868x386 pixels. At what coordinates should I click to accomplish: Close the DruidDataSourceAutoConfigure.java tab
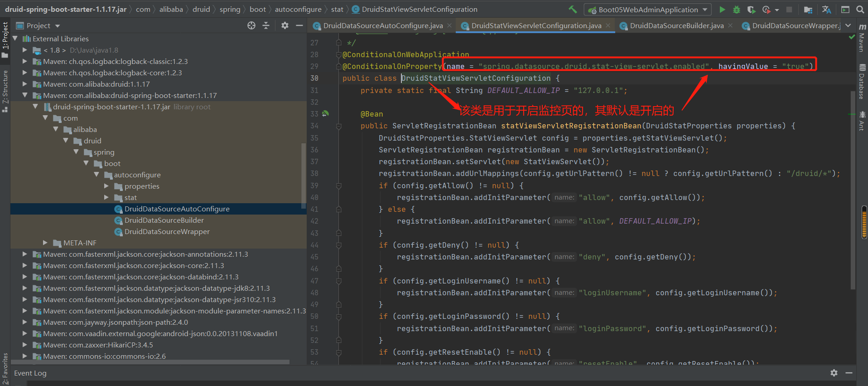449,26
